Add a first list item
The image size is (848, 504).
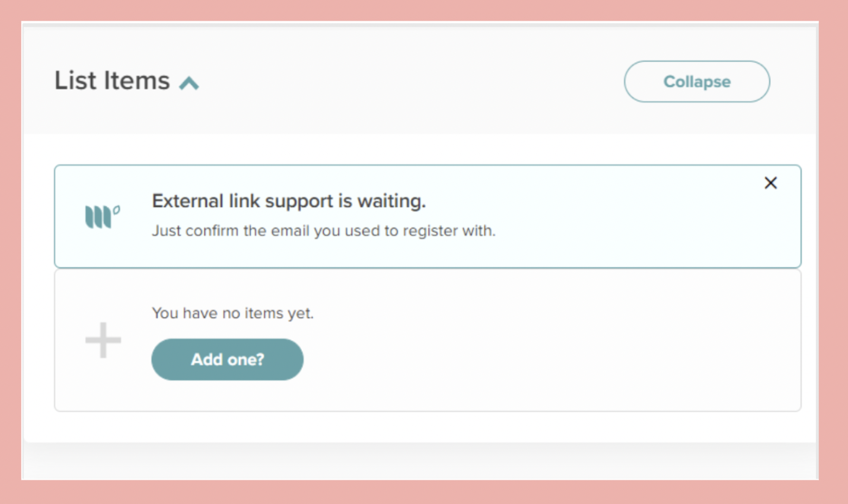227,359
